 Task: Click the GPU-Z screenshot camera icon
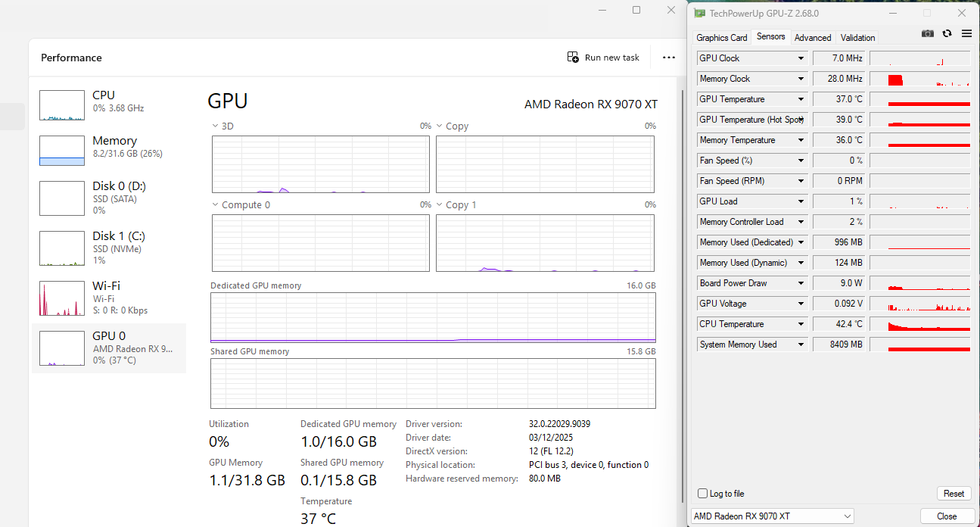click(x=927, y=33)
